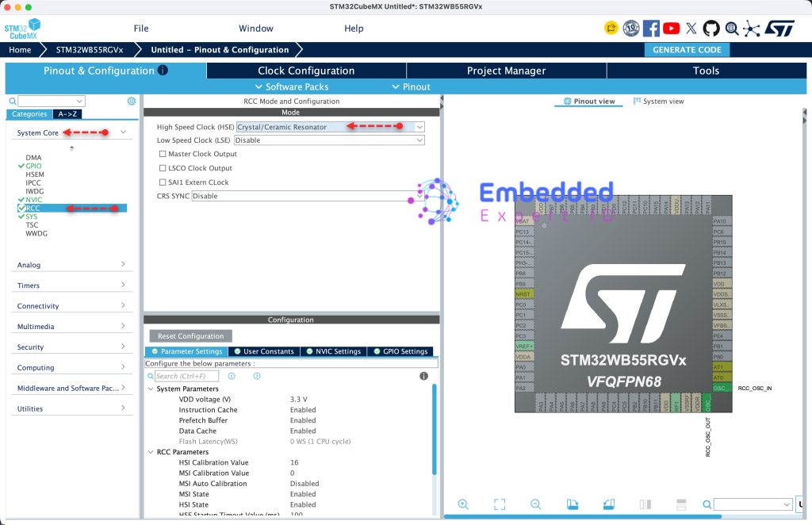812x525 pixels.
Task: Open the Help menu
Action: [x=354, y=29]
